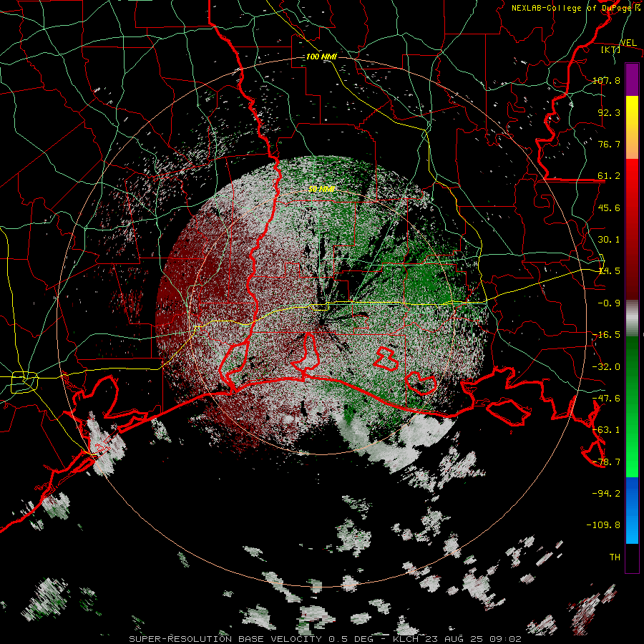Image resolution: width=644 pixels, height=644 pixels.
Task: Click the TH legend label
Action: tap(615, 557)
